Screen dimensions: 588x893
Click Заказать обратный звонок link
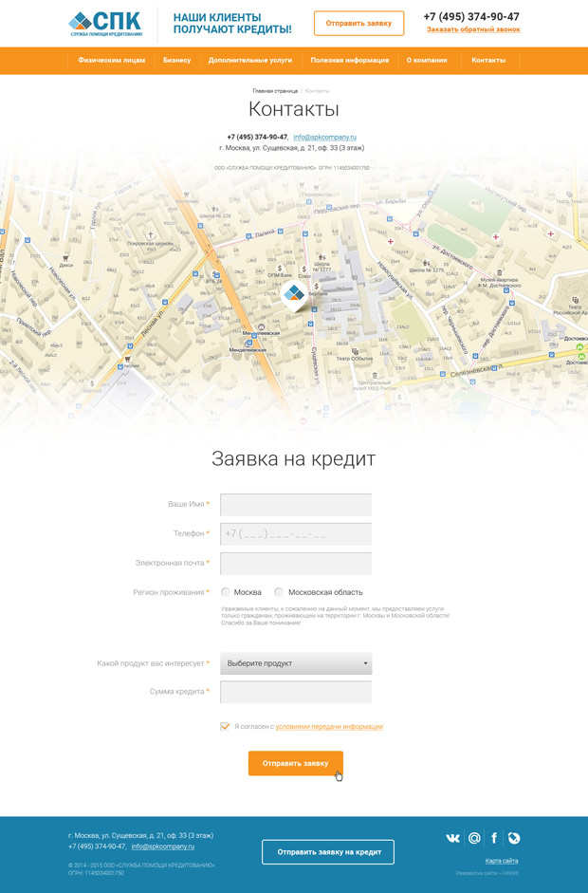(x=473, y=29)
